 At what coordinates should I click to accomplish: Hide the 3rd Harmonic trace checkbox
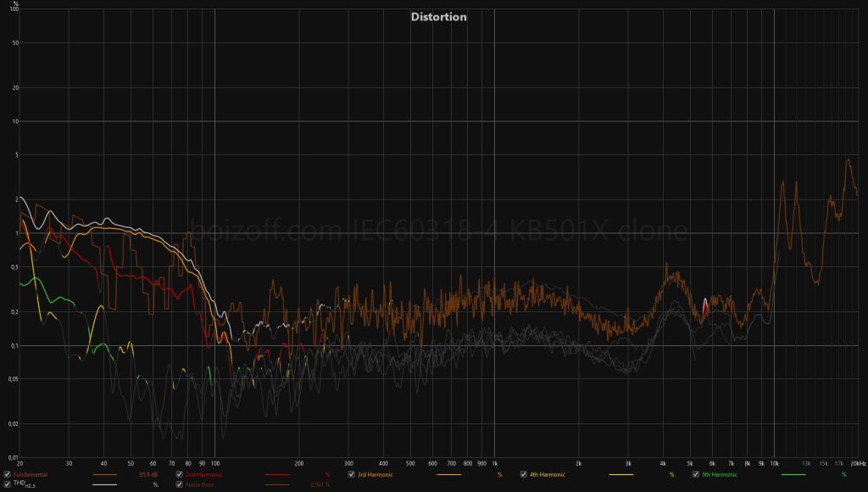coord(352,474)
